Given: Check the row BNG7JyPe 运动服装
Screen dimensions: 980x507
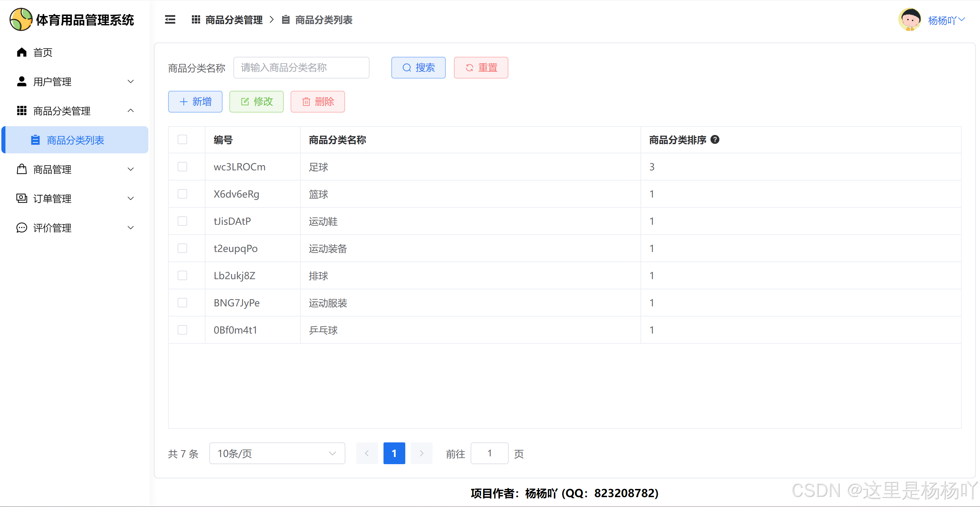Looking at the screenshot, I should (182, 303).
